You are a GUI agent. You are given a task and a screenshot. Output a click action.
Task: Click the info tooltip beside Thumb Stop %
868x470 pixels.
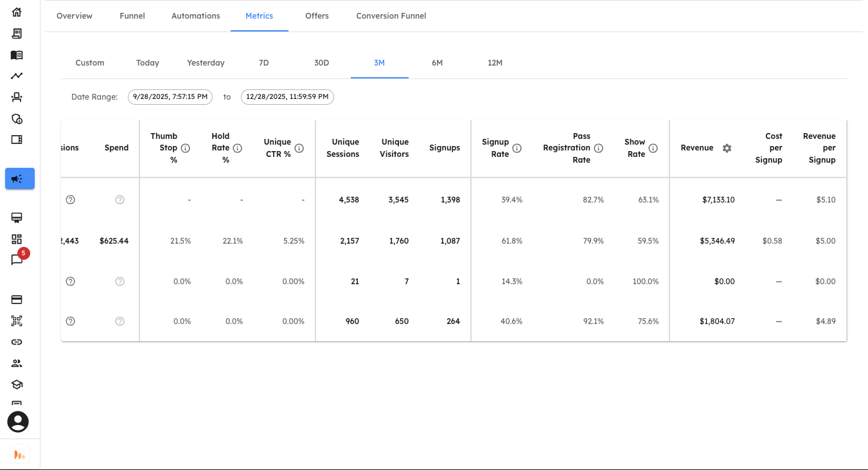tap(185, 147)
